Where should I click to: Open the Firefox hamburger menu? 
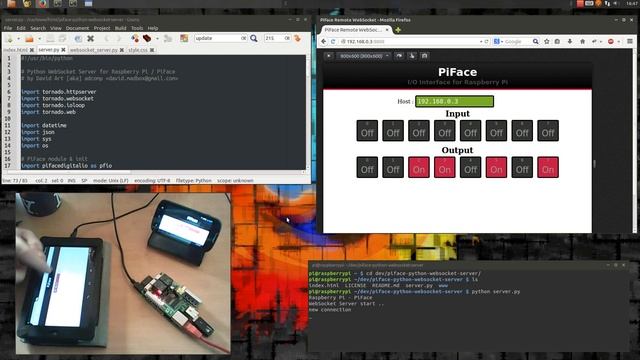pyautogui.click(x=630, y=42)
